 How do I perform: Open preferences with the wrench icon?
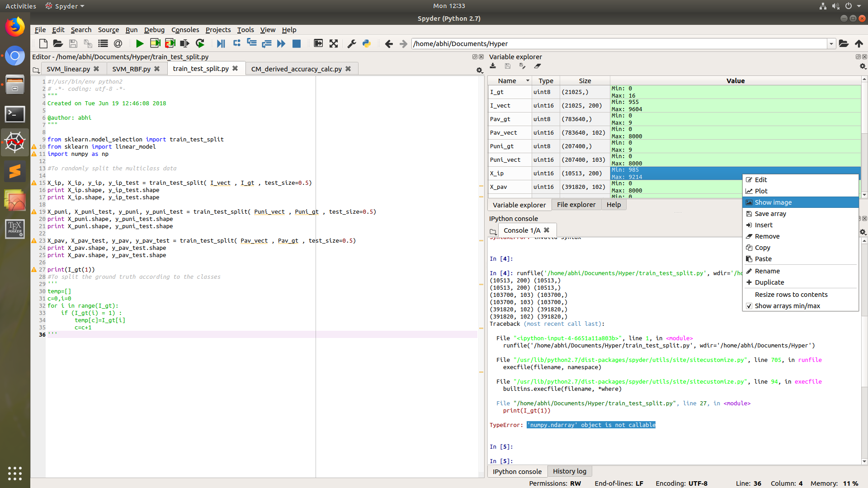coord(351,44)
